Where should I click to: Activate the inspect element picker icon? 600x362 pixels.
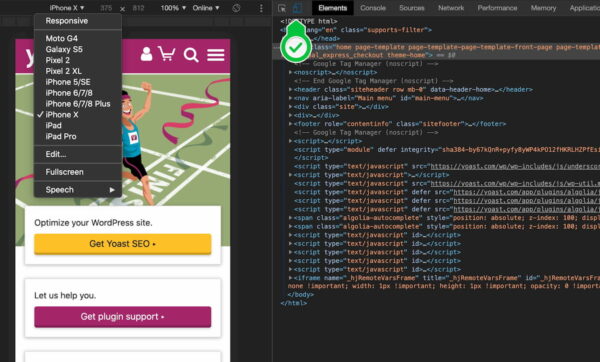click(282, 8)
